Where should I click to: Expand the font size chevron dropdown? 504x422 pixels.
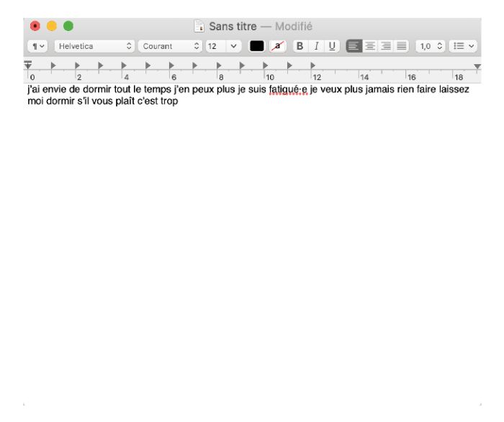234,46
